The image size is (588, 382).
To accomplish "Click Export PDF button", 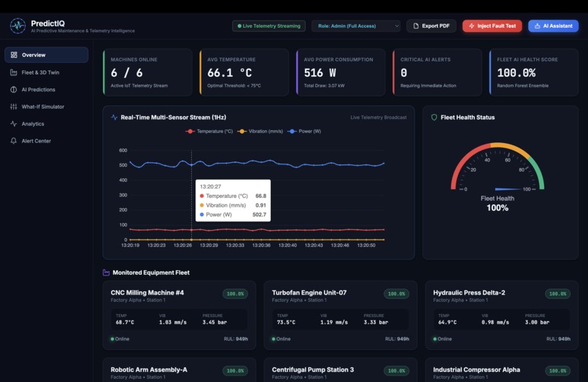I will [x=431, y=26].
